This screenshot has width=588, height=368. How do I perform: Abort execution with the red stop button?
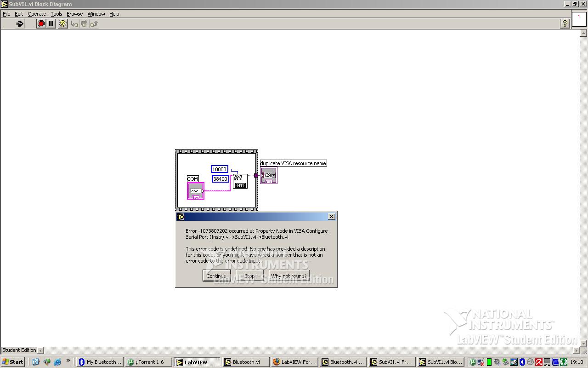pos(41,23)
